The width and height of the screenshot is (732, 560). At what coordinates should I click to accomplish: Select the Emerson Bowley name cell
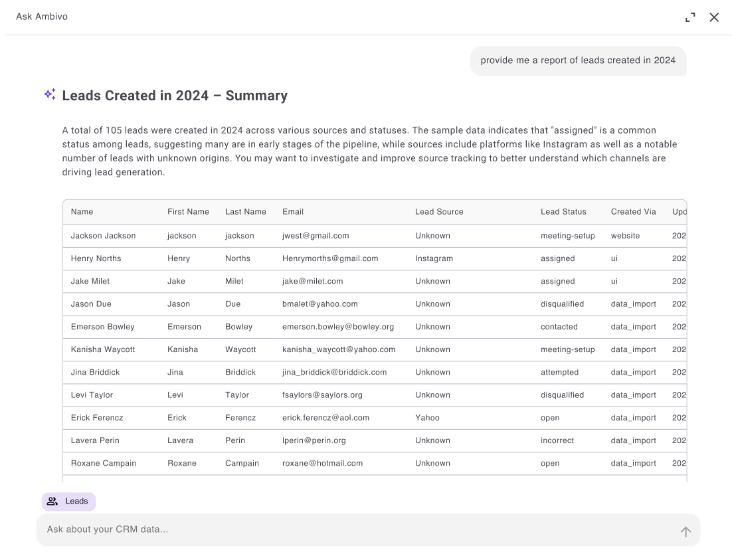click(x=103, y=327)
